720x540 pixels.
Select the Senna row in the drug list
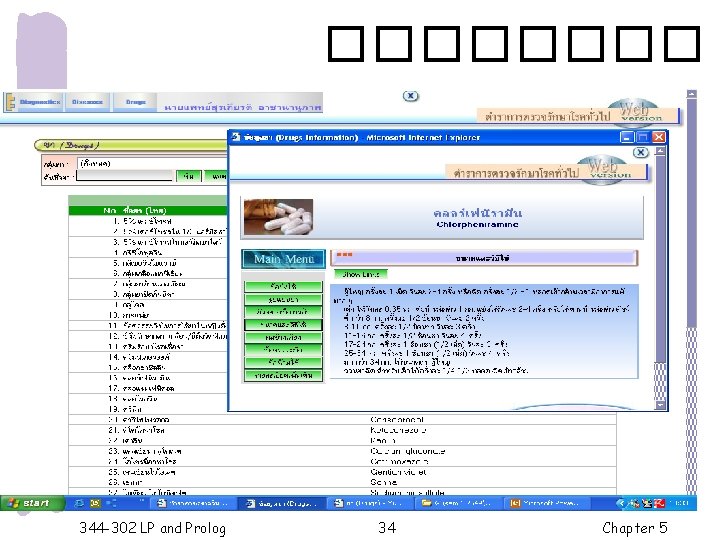click(342, 482)
